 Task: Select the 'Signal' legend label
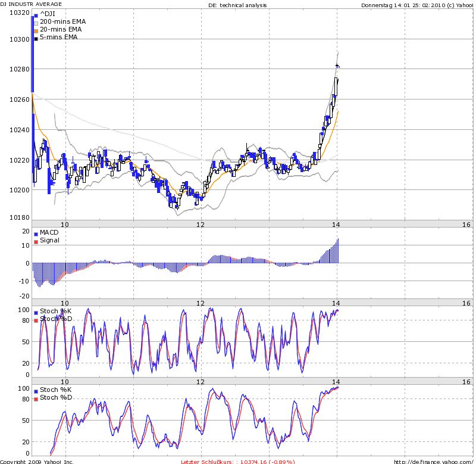[49, 241]
